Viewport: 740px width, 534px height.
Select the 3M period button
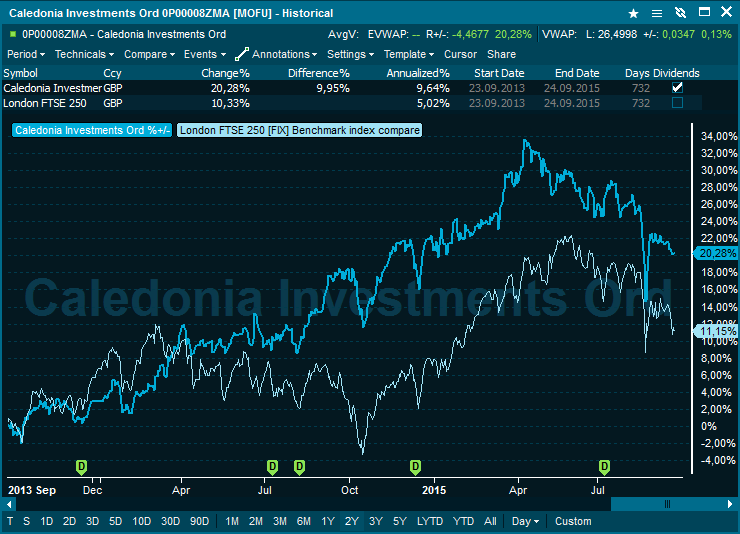click(x=280, y=521)
